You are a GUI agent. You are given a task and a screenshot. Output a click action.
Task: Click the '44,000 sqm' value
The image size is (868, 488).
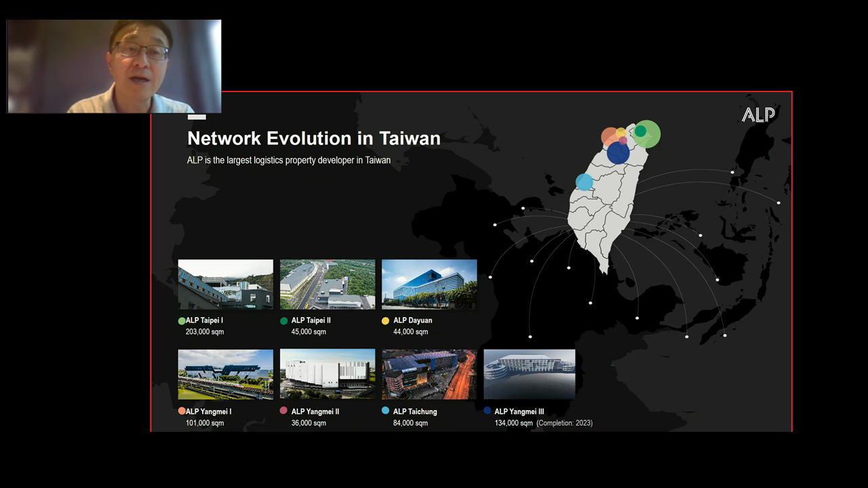(410, 332)
